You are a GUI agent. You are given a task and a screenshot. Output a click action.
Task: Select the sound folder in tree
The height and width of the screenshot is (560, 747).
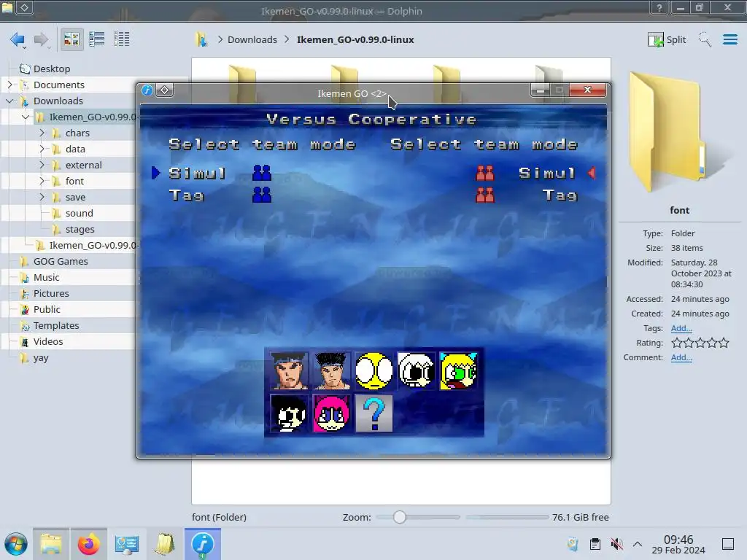[x=79, y=214]
